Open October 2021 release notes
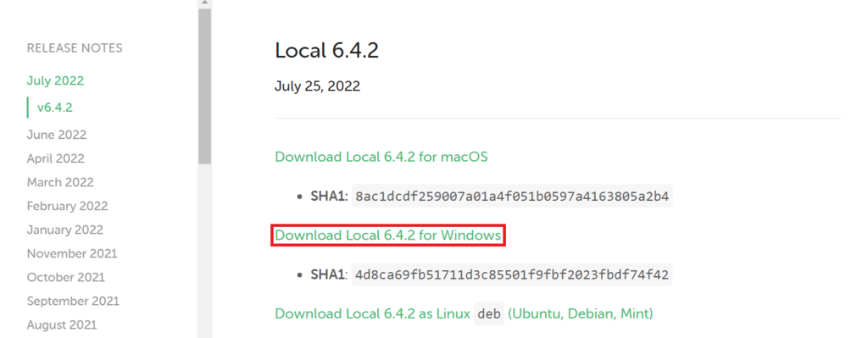 coord(65,277)
